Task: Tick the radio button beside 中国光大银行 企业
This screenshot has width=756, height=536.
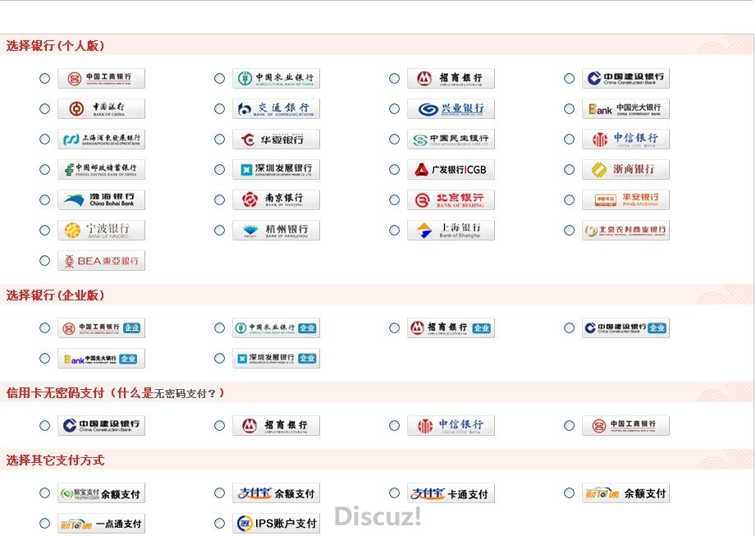Action: tap(44, 358)
